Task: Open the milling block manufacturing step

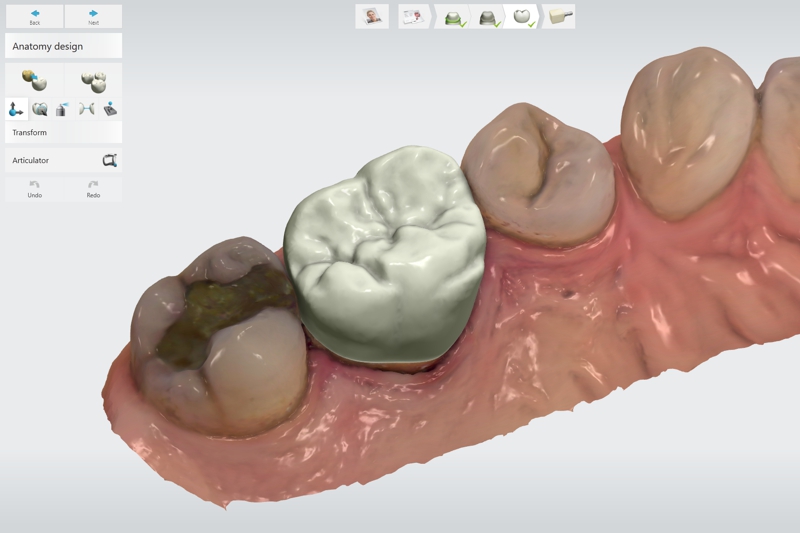Action: 560,16
